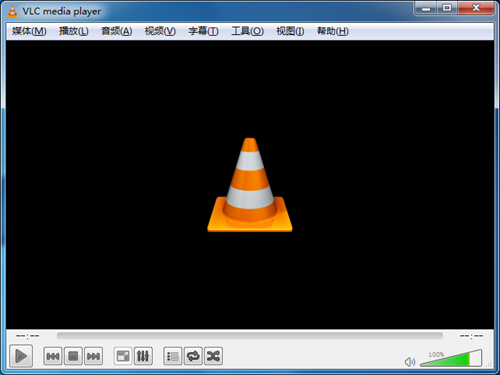Open the 帮助(H) menu

tap(333, 31)
